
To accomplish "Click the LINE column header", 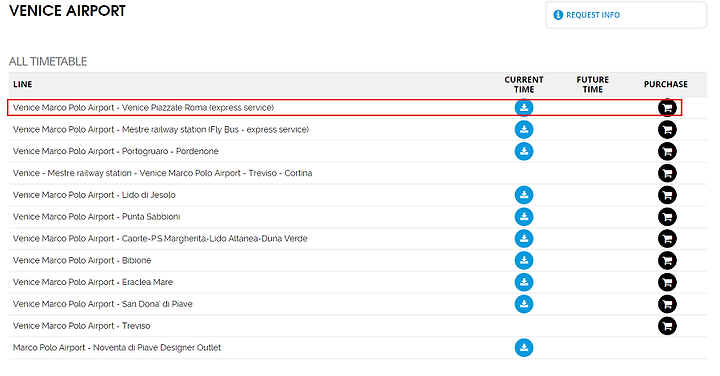I will 22,84.
